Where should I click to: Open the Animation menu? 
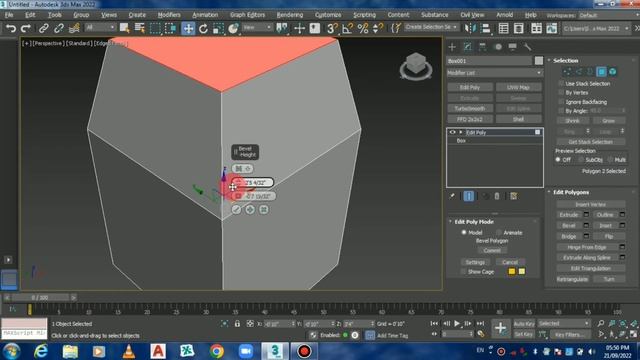205,15
